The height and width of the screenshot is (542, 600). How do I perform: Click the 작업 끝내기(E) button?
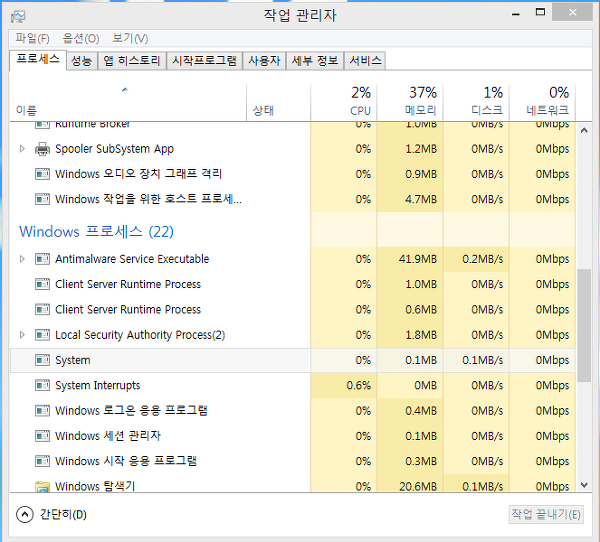(x=546, y=514)
